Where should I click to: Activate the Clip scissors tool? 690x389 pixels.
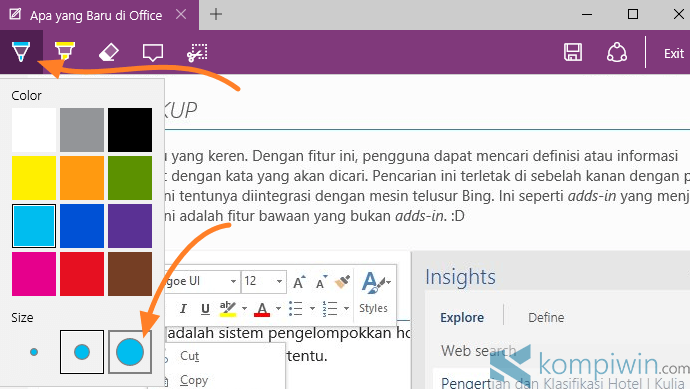[x=197, y=53]
